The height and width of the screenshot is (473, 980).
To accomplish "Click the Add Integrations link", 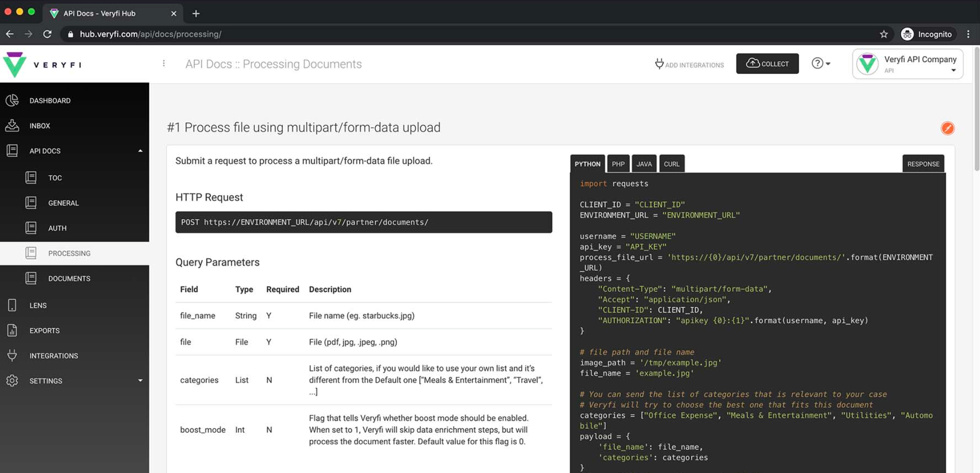I will click(x=689, y=64).
